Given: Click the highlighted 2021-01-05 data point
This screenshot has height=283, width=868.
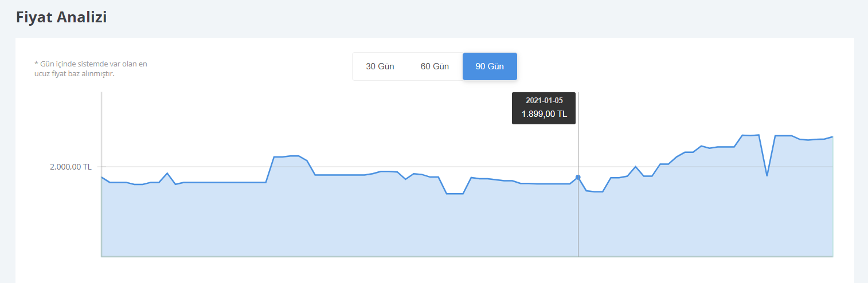Looking at the screenshot, I should coord(578,177).
